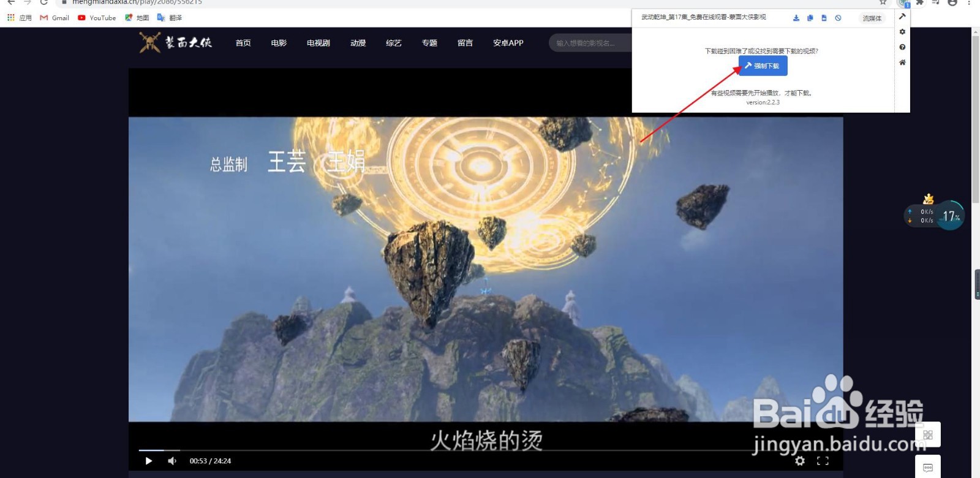Click the 流媒体 tag button
980x478 pixels.
click(x=872, y=18)
